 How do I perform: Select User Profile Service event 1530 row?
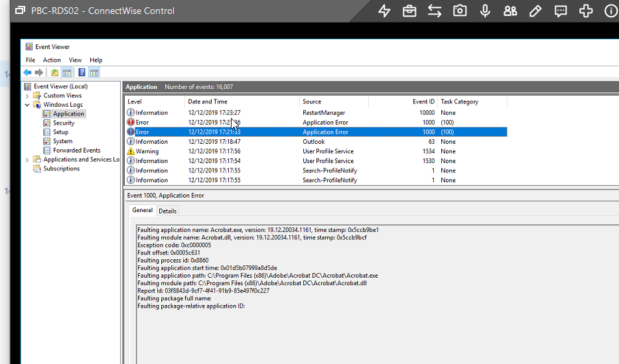pyautogui.click(x=316, y=161)
